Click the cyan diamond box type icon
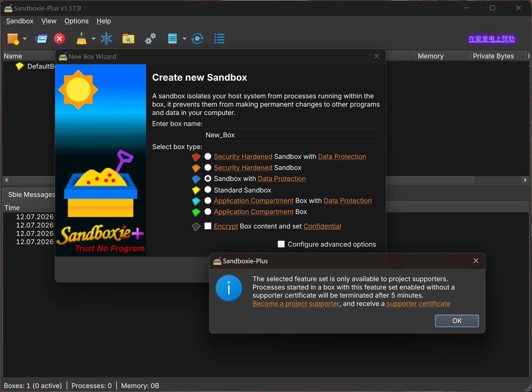532x392 pixels. (x=196, y=201)
